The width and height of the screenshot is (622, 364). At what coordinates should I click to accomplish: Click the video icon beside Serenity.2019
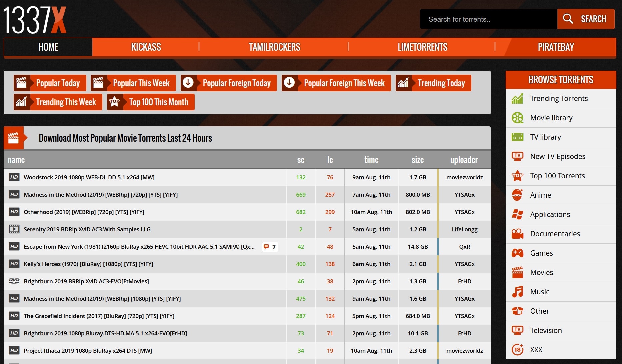[x=14, y=229]
